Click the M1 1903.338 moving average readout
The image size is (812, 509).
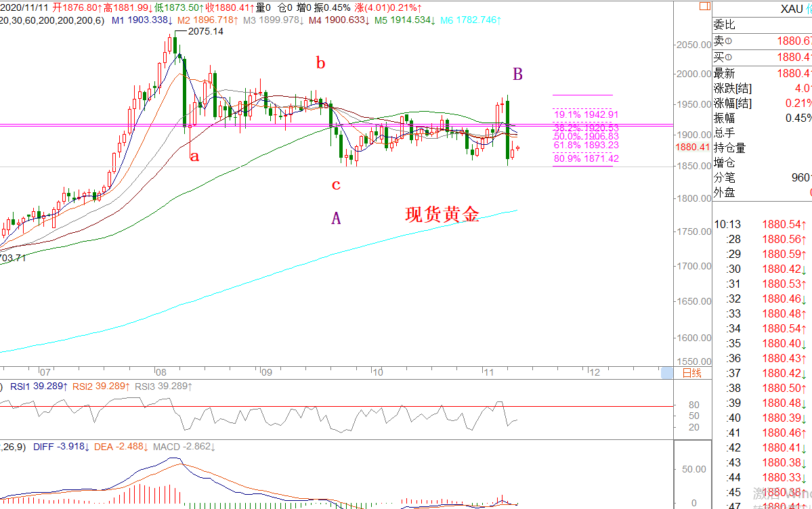tap(142, 20)
